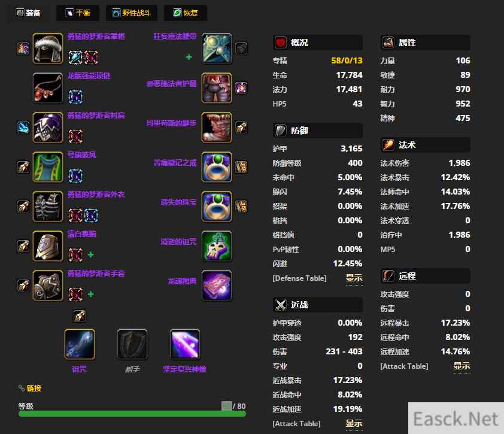Click the hooded helmet item icon
Viewport: 504px width, 434px height.
(48, 48)
